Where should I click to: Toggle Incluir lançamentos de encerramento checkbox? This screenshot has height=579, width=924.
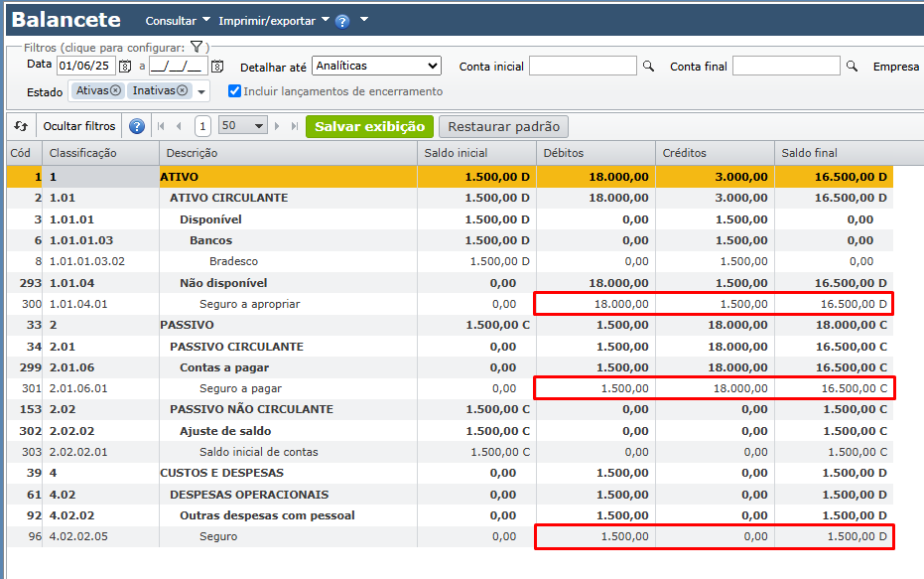click(234, 91)
